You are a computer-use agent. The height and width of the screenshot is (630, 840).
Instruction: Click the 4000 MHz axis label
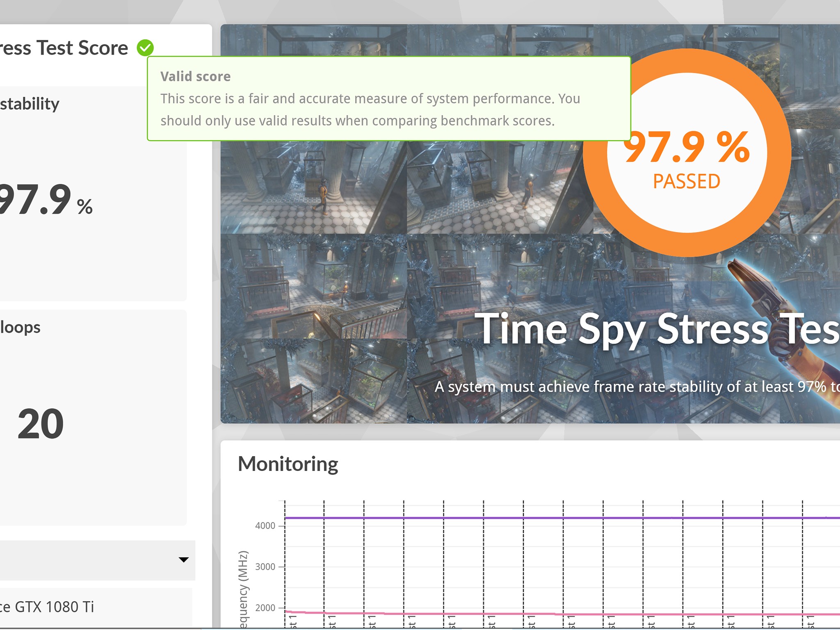point(265,526)
